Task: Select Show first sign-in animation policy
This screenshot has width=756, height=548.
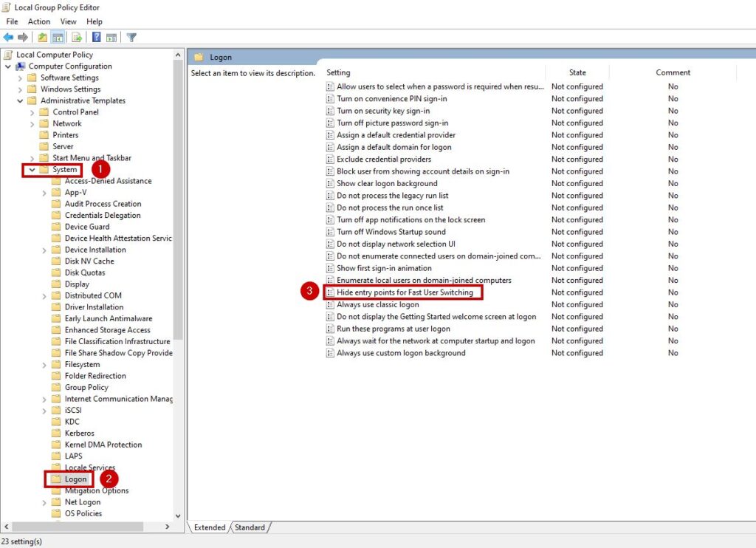Action: 384,268
